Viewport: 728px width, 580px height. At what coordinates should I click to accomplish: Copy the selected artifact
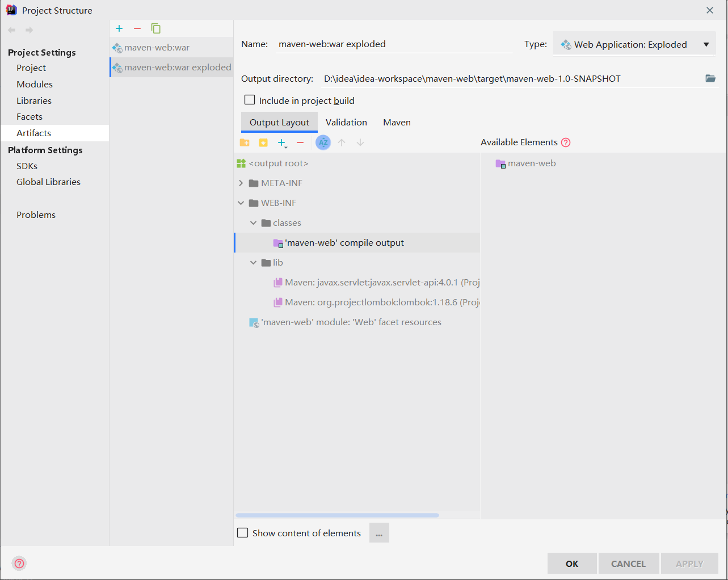coord(155,28)
